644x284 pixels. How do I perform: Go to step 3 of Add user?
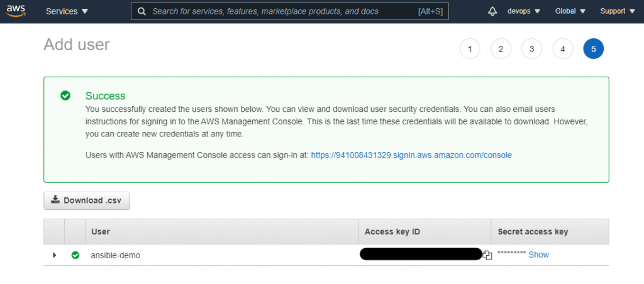pyautogui.click(x=531, y=49)
